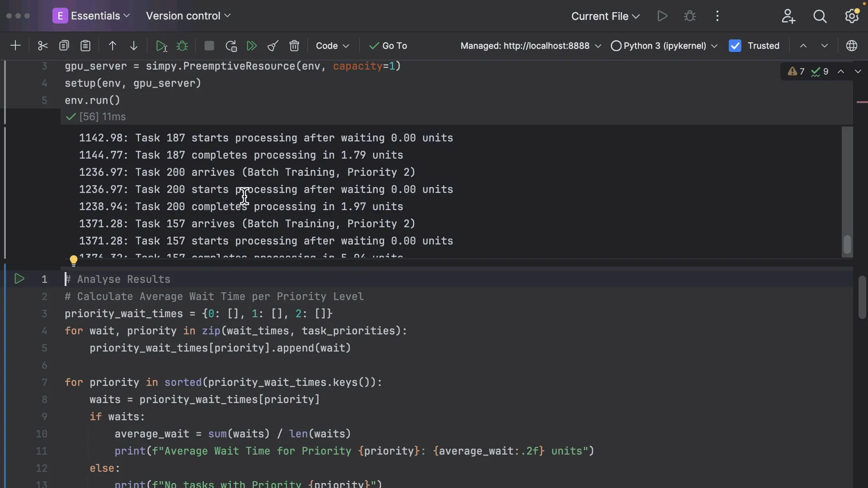The width and height of the screenshot is (868, 488).
Task: Interrupt kernel stop square icon
Action: pos(209,46)
